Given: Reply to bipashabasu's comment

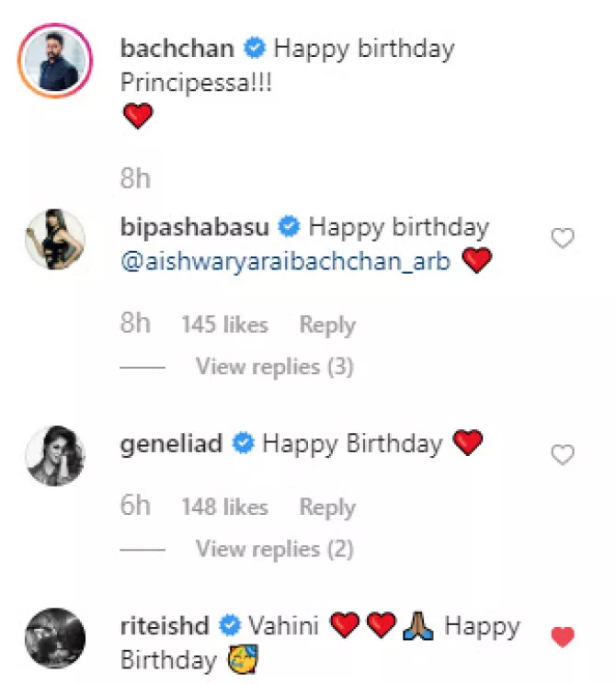Looking at the screenshot, I should click(326, 325).
